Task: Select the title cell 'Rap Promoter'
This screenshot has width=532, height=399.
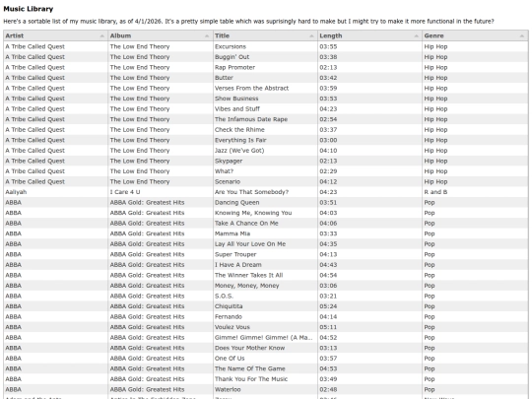Action: (265, 67)
